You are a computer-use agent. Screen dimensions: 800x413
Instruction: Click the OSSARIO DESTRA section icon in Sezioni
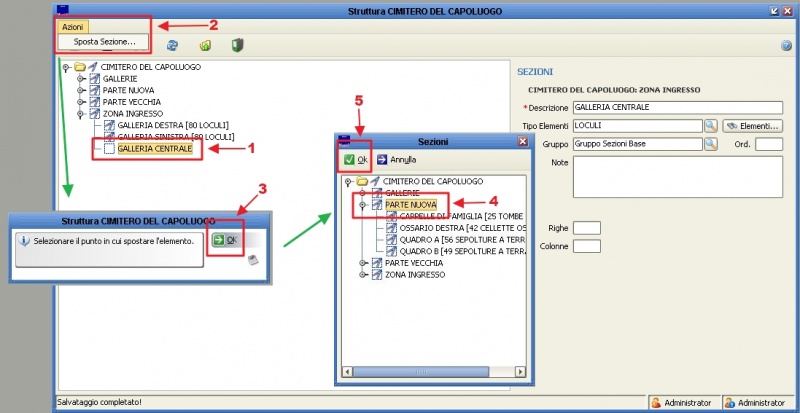[x=391, y=228]
